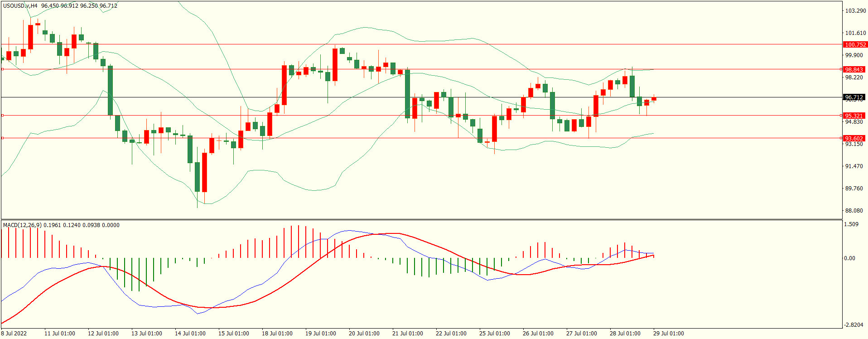Click left handle of 95.321 horizontal line
Screen dimensions: 868x339
3,116
